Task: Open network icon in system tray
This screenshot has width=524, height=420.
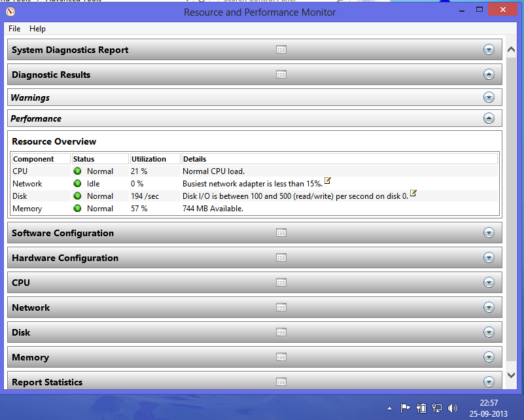Action: (437, 408)
